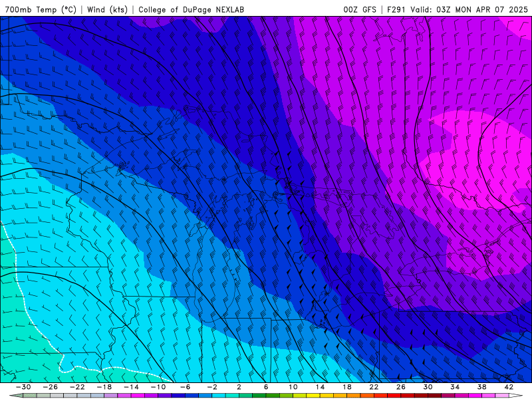Click the 'Wind (kts)' header label
532x399 pixels.
[x=107, y=9]
